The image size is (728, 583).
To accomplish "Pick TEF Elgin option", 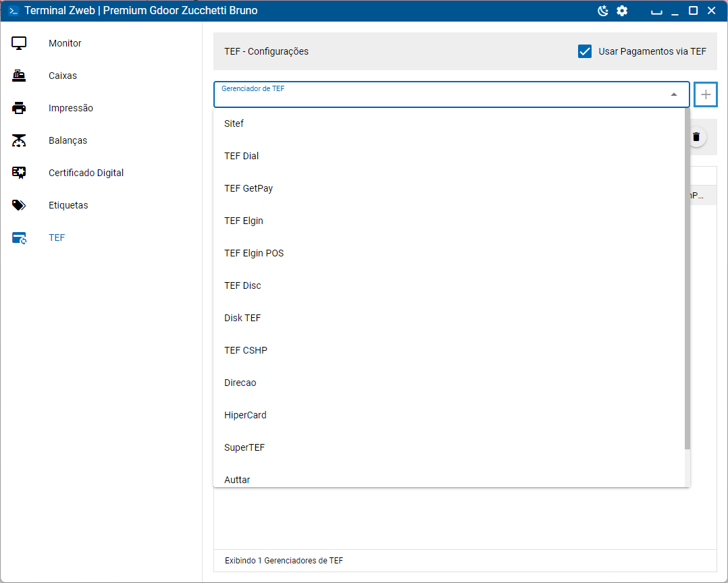I will coord(449,221).
